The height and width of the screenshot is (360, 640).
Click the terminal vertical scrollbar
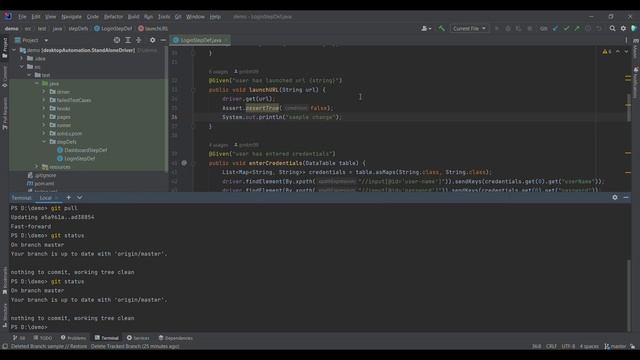[629, 295]
